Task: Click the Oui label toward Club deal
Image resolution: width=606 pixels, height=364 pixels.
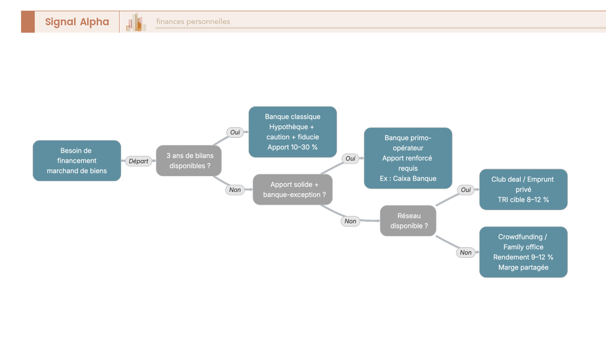Action: [466, 190]
